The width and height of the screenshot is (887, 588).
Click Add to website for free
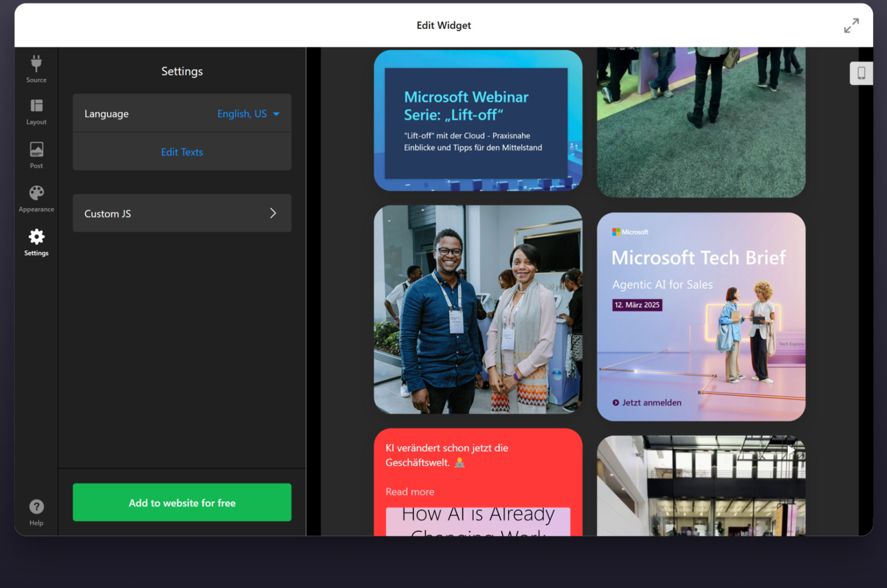[x=182, y=503]
